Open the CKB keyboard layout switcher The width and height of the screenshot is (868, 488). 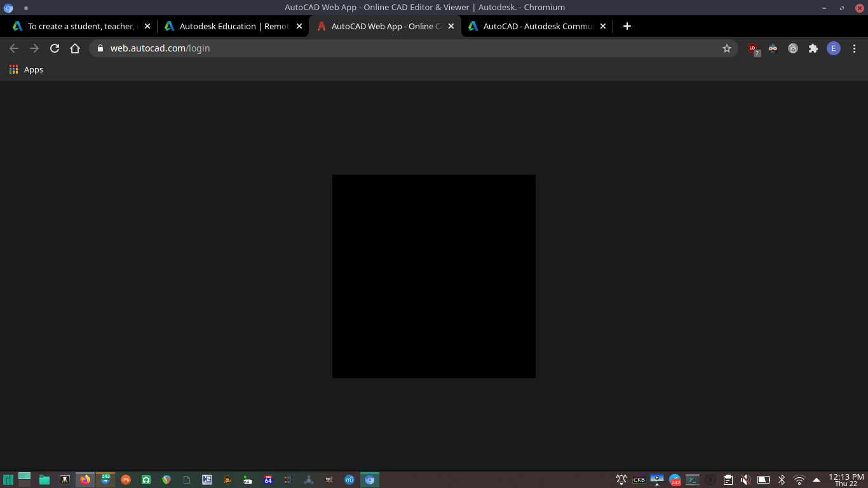click(x=639, y=480)
